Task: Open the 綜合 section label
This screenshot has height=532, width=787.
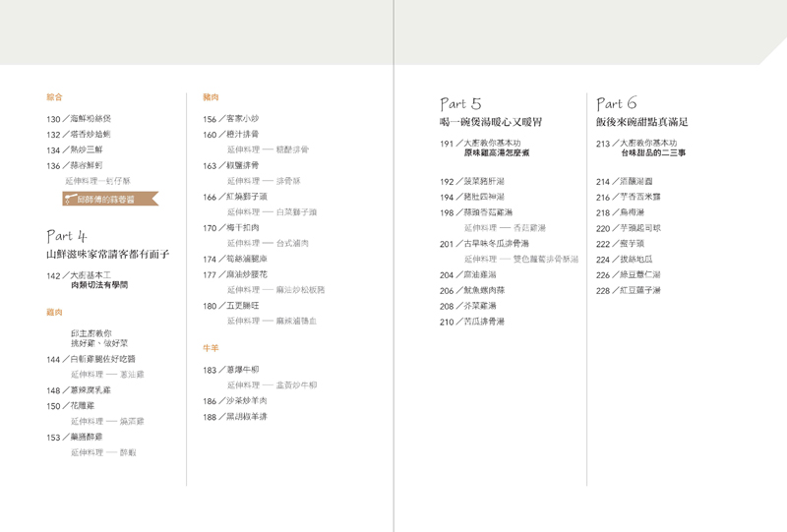Action: click(55, 97)
